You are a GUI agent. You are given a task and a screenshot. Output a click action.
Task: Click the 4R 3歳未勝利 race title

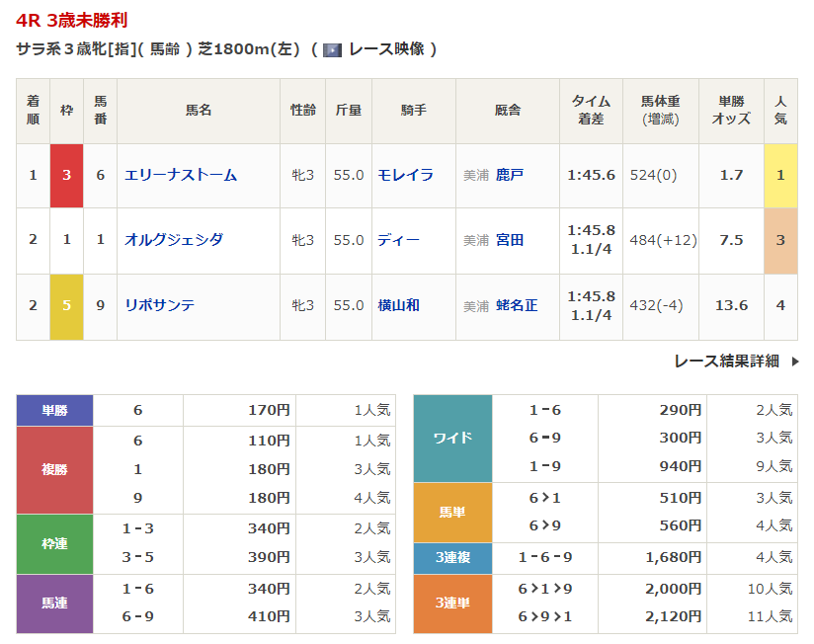coord(71,20)
